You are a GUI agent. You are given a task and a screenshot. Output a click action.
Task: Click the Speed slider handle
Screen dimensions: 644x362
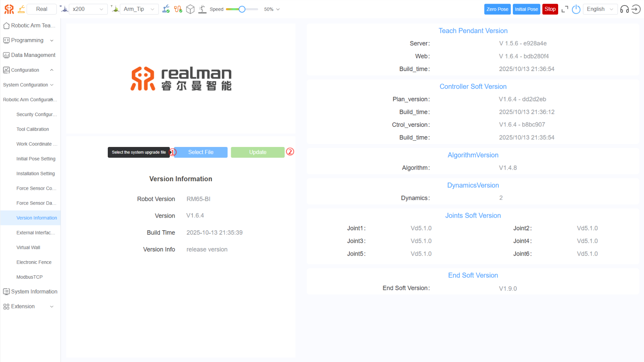(x=242, y=9)
